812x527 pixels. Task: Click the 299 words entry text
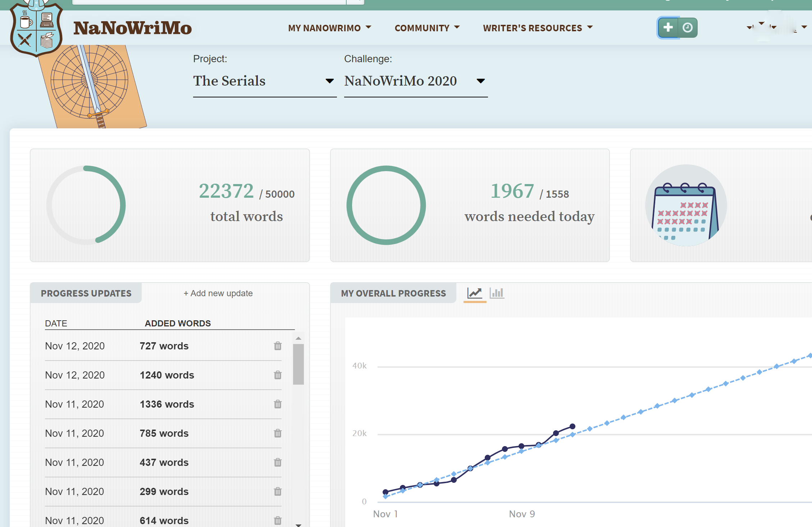[164, 491]
